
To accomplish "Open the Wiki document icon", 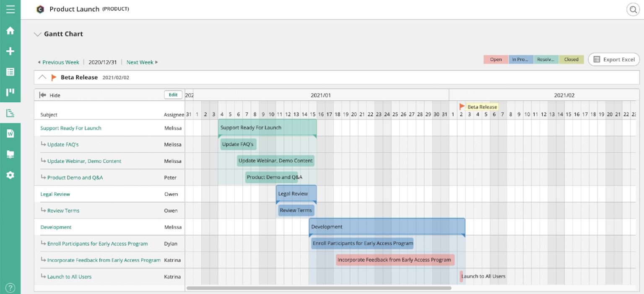I will 10,133.
